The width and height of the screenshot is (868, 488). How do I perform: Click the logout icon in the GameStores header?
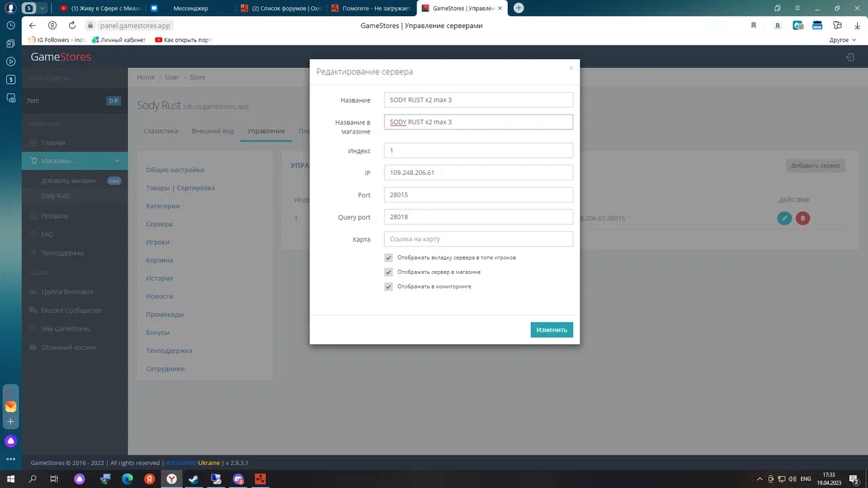click(x=850, y=57)
